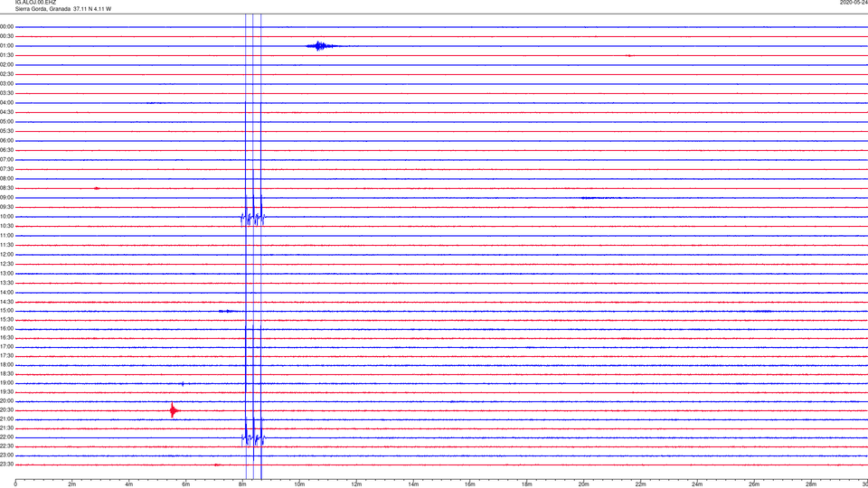868x488 pixels.
Task: Click the 4m tick on the minute axis
Action: (x=129, y=484)
